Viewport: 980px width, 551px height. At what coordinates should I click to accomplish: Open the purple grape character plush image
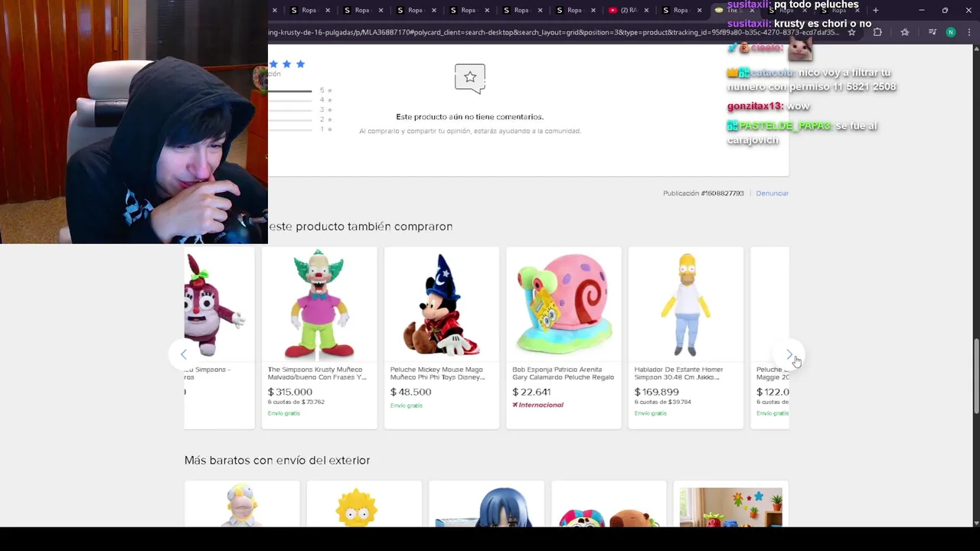[218, 305]
